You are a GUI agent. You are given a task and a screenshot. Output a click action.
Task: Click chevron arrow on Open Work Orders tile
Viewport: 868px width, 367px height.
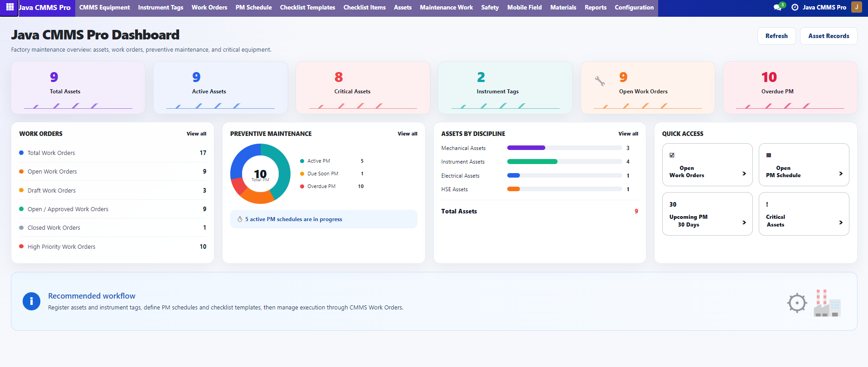(744, 174)
